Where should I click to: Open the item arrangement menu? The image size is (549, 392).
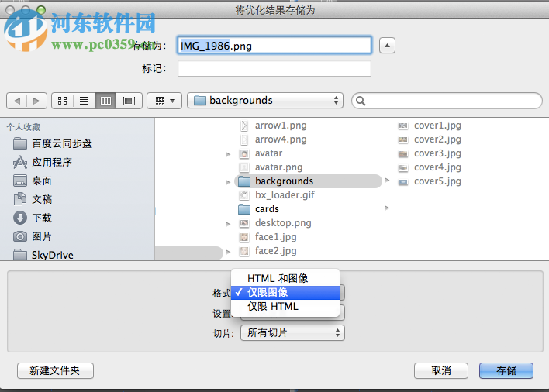pyautogui.click(x=164, y=101)
